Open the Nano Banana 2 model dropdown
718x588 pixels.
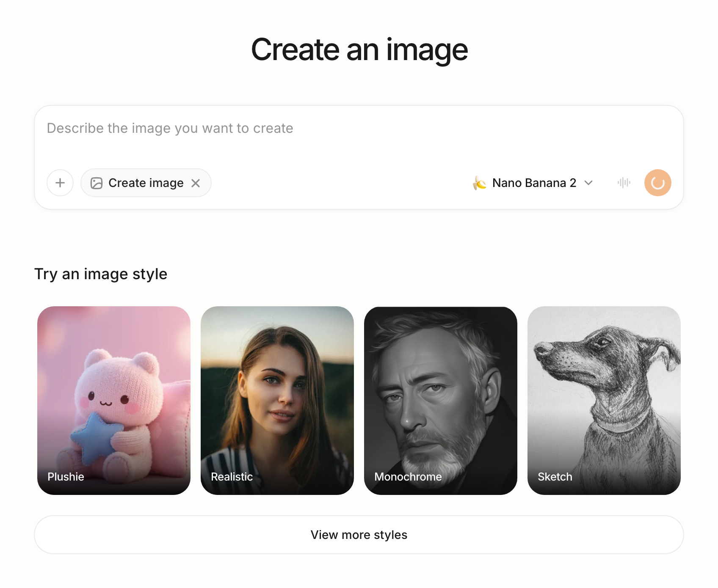533,183
